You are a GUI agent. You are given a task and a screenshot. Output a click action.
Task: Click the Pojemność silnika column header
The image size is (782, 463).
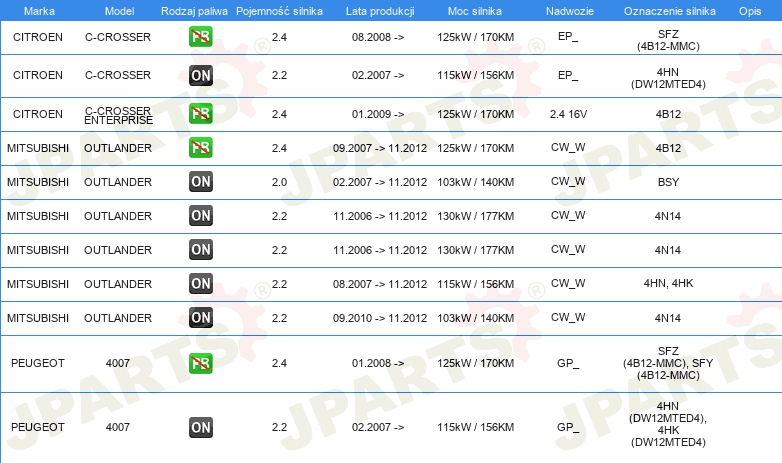[x=279, y=11]
